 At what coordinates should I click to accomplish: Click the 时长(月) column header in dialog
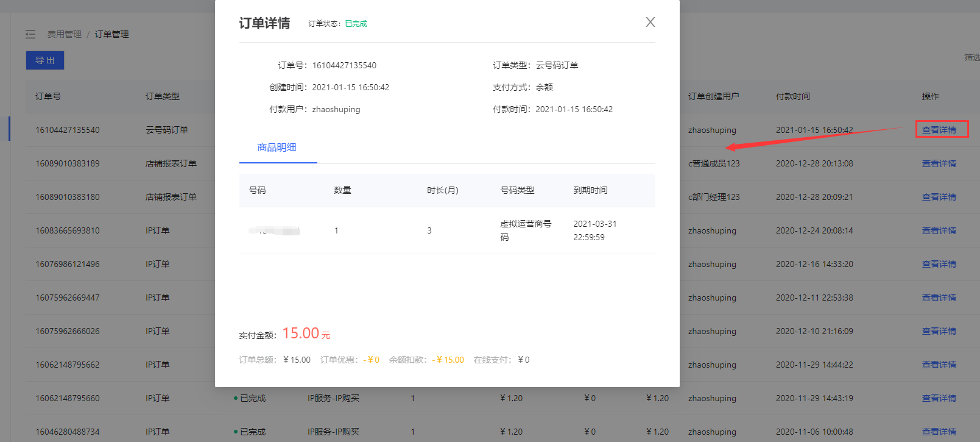pyautogui.click(x=443, y=190)
